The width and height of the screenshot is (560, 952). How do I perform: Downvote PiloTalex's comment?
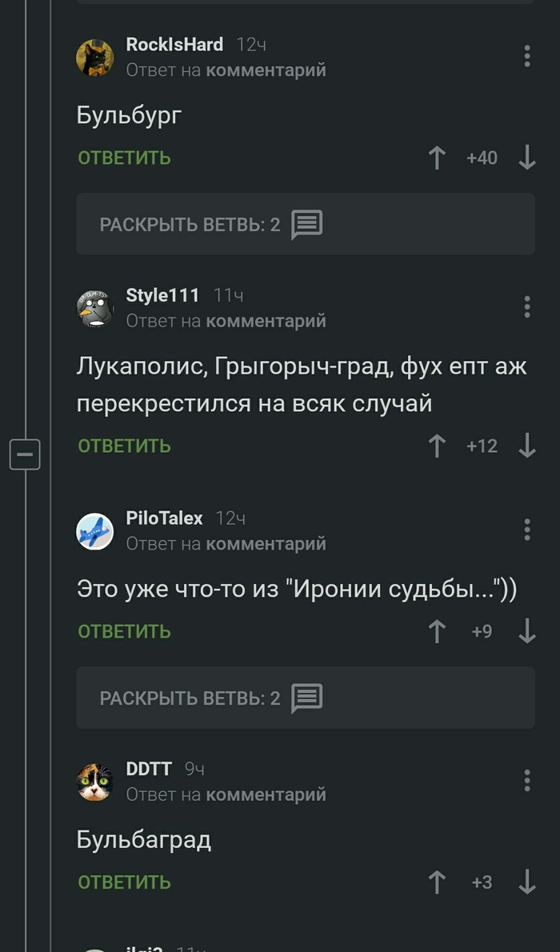click(x=526, y=631)
